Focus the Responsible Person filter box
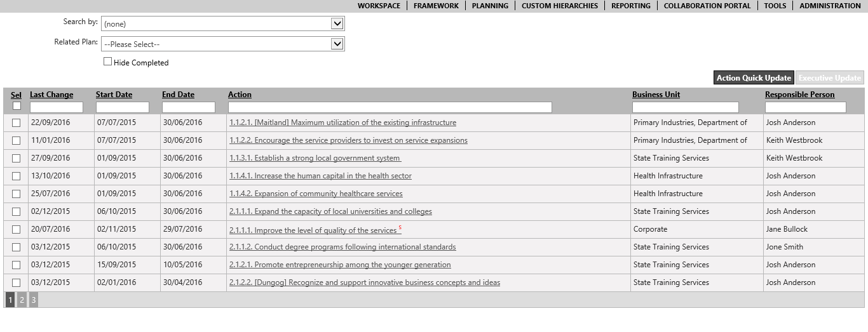The width and height of the screenshot is (868, 332). coord(806,107)
